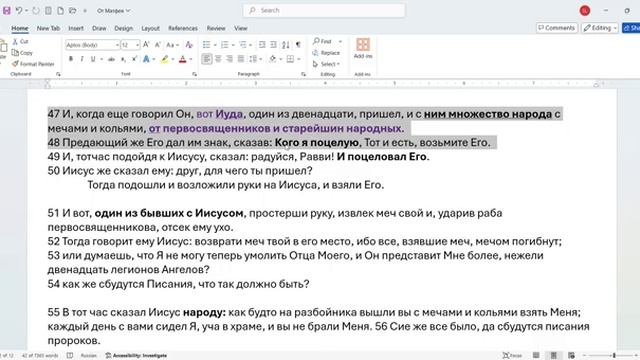Open the Draw ribbon tab
The height and width of the screenshot is (360, 640).
[99, 28]
